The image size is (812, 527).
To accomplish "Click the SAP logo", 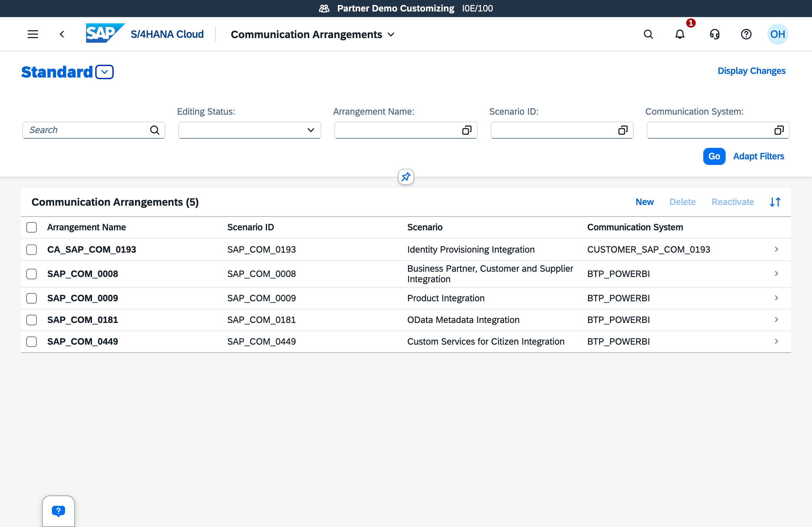I will click(x=105, y=33).
